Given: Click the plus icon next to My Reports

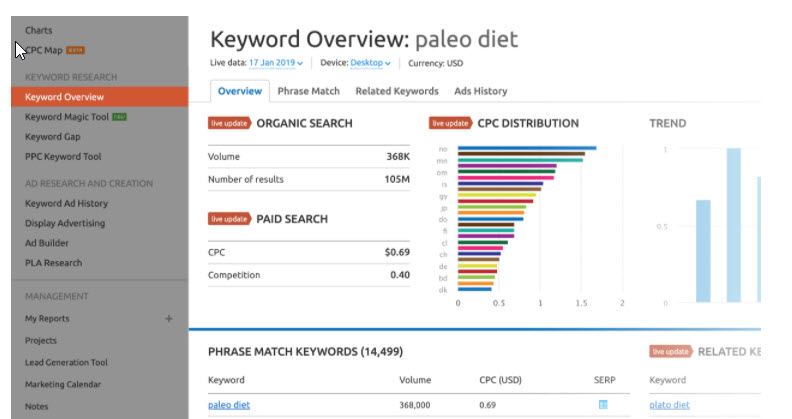Looking at the screenshot, I should coord(169,319).
